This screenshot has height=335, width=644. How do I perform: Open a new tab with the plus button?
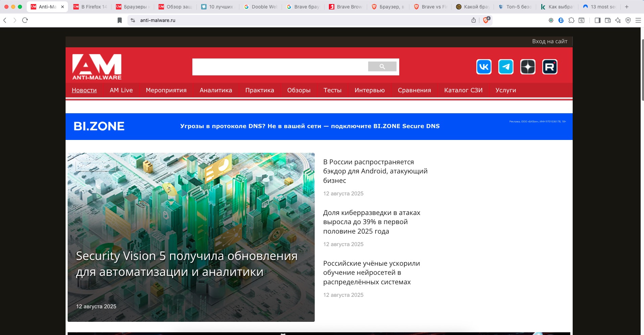[x=627, y=7]
